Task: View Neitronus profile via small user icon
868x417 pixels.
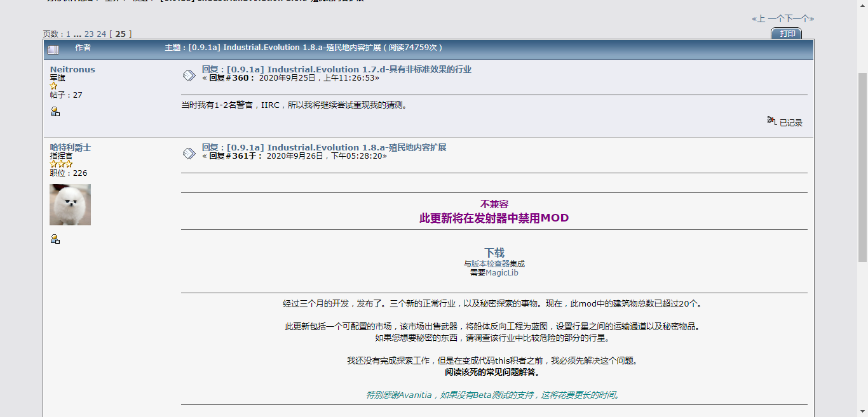Action: pyautogui.click(x=55, y=112)
